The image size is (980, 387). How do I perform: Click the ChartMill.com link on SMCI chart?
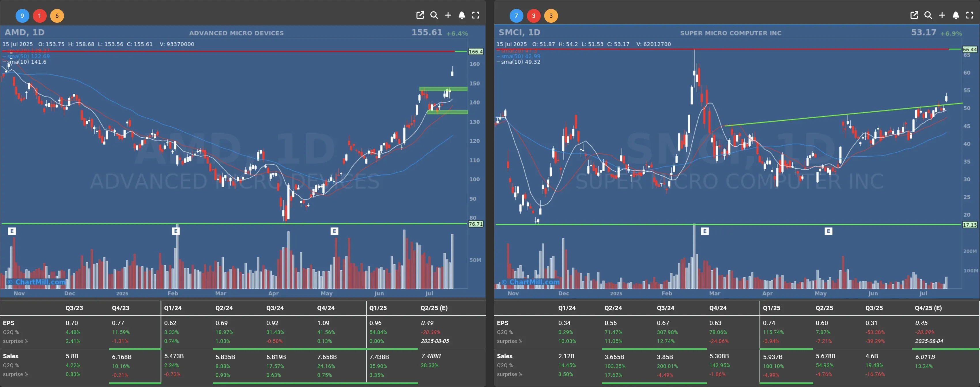(x=530, y=282)
